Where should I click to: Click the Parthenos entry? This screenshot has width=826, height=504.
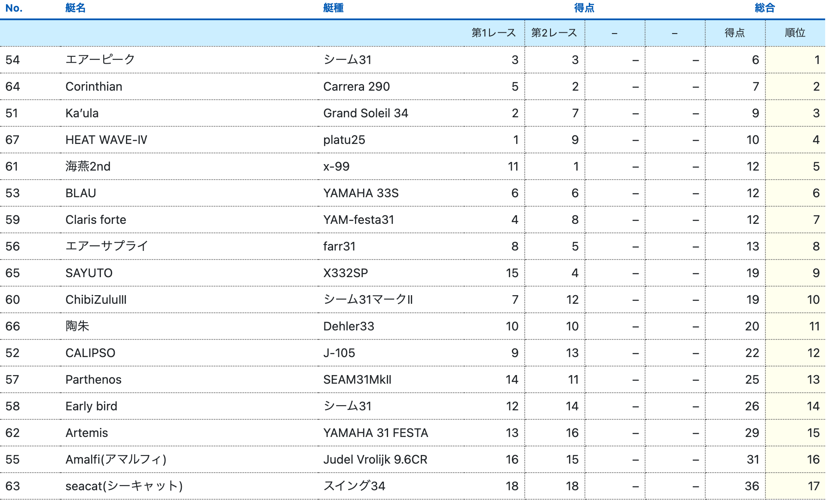93,379
